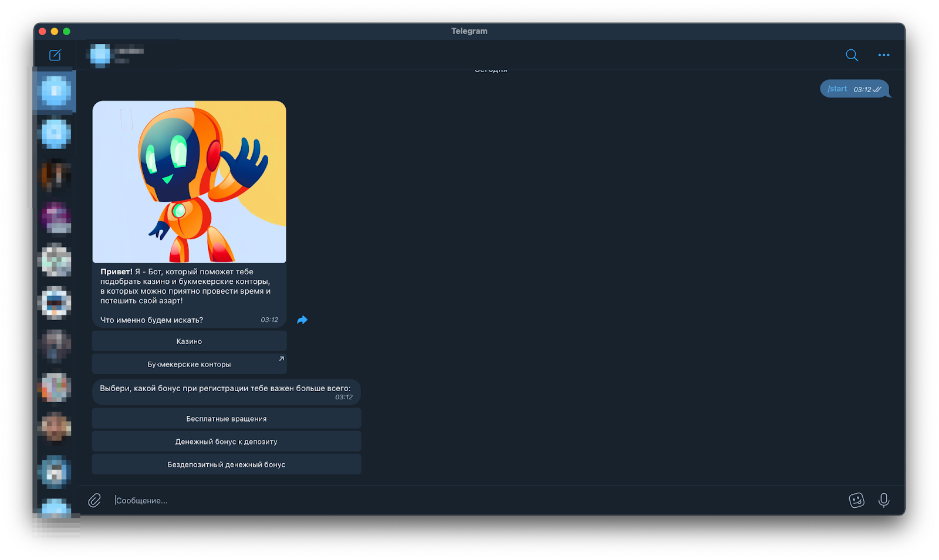Choose Денежный бонус к депозиту option

click(227, 441)
